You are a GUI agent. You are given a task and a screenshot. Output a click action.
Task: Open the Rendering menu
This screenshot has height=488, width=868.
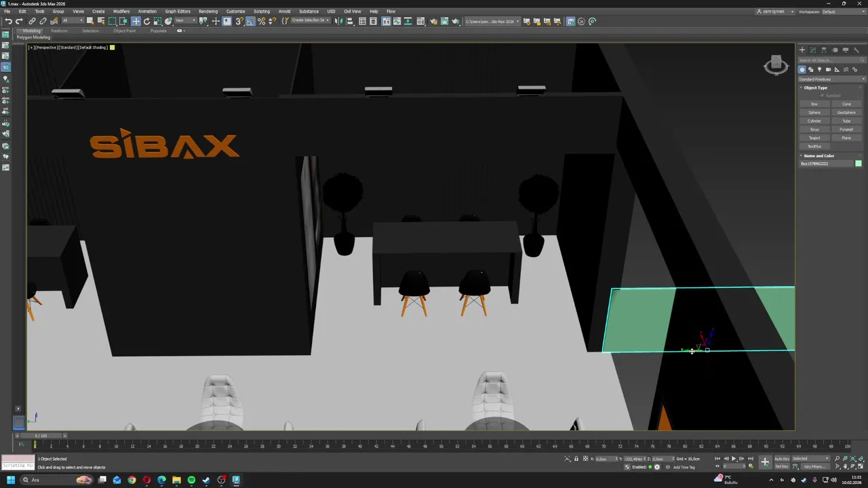pos(208,12)
